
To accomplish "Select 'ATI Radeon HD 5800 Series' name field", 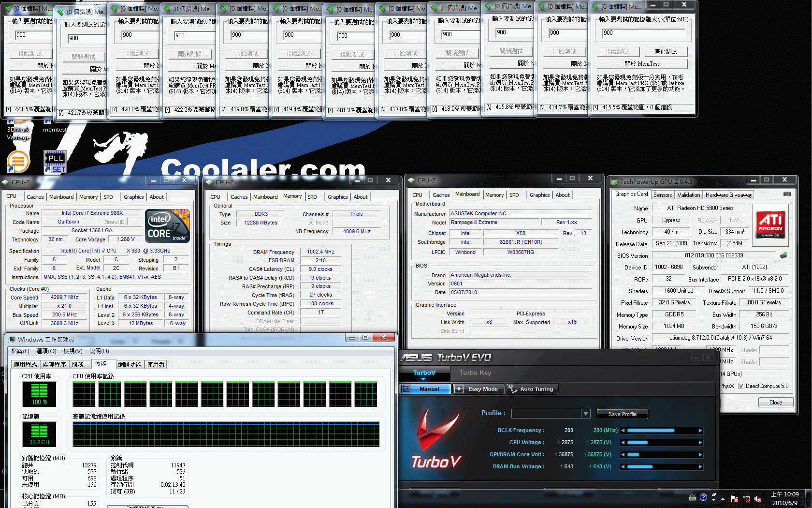I will click(700, 208).
